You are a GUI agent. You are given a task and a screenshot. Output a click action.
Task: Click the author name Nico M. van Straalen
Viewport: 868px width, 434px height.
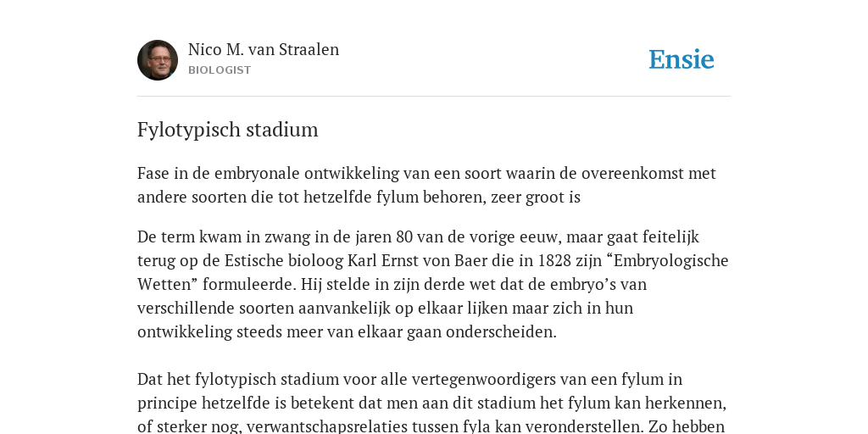point(264,50)
